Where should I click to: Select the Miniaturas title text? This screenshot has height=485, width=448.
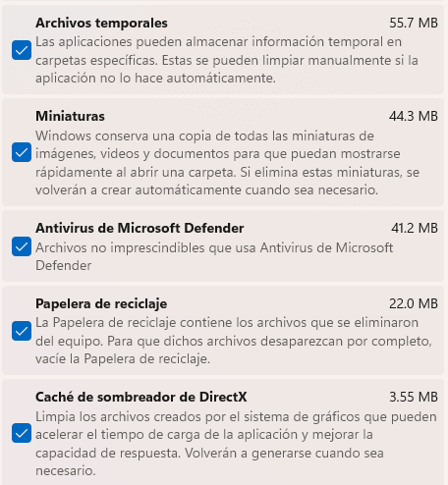[70, 116]
